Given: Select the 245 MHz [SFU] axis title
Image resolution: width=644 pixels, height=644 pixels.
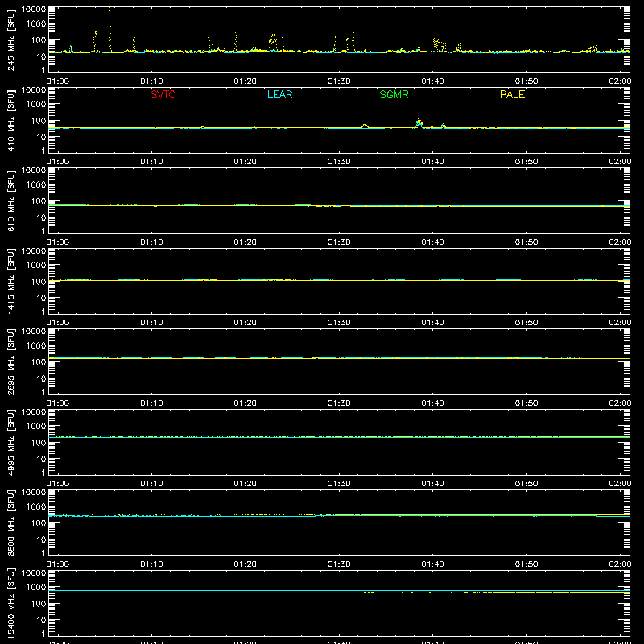Looking at the screenshot, I should point(11,39).
